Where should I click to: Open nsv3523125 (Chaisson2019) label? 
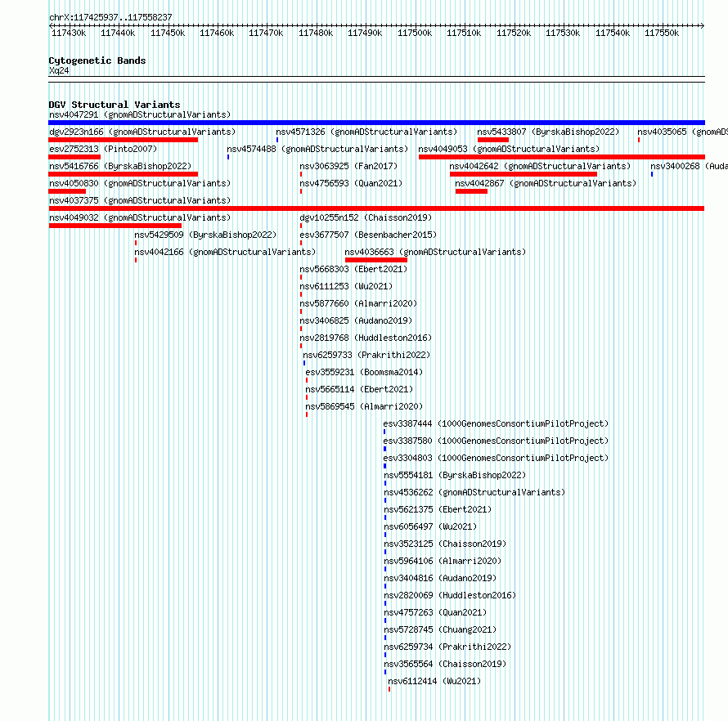445,544
